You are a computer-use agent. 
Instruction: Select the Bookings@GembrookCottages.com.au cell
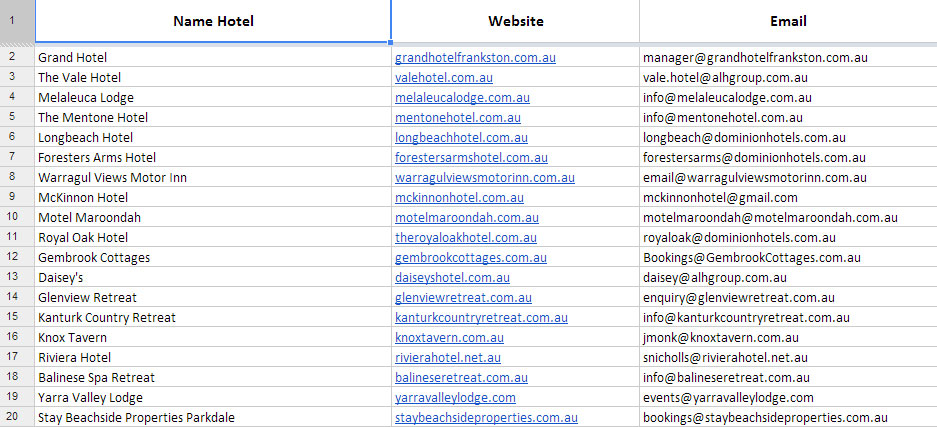751,258
